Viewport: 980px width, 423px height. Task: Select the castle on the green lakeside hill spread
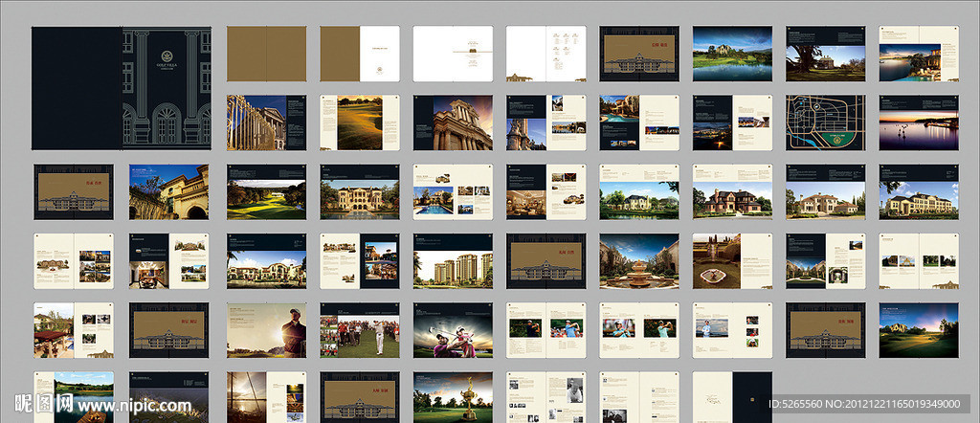pyautogui.click(x=732, y=54)
